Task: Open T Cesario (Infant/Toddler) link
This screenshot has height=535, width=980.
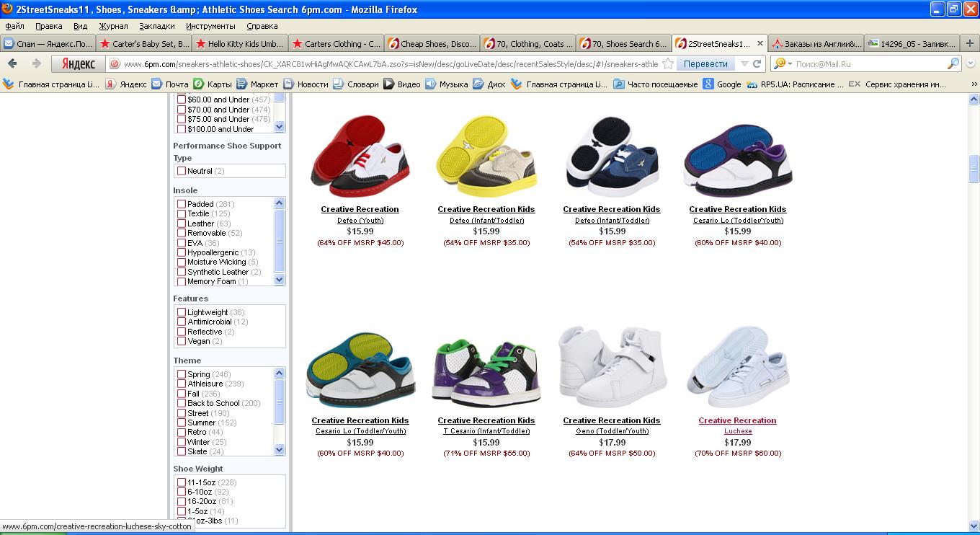Action: pyautogui.click(x=486, y=430)
